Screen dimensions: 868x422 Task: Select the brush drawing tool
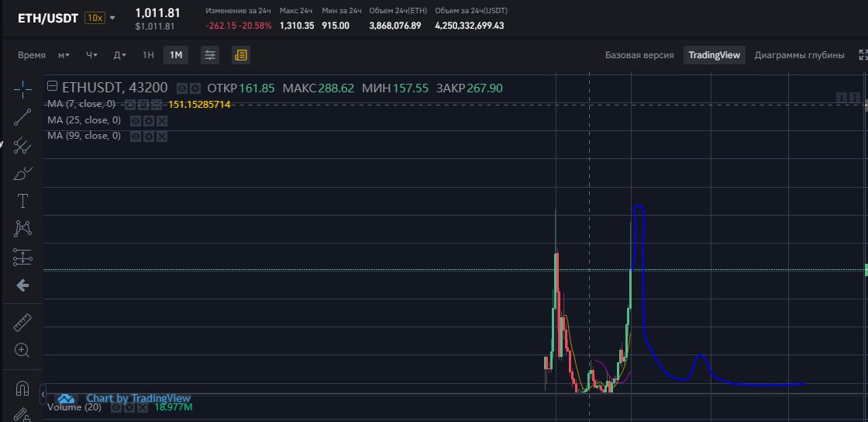pyautogui.click(x=22, y=173)
